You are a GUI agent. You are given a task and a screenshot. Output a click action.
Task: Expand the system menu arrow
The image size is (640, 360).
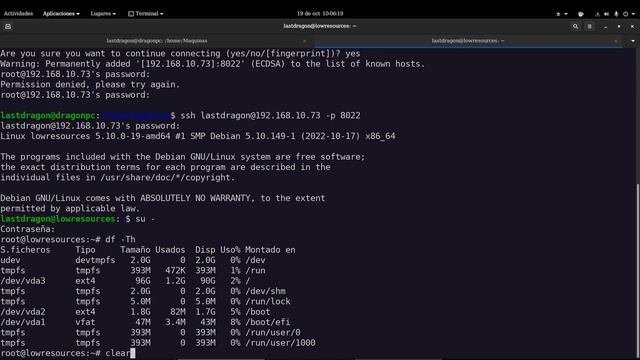633,14
